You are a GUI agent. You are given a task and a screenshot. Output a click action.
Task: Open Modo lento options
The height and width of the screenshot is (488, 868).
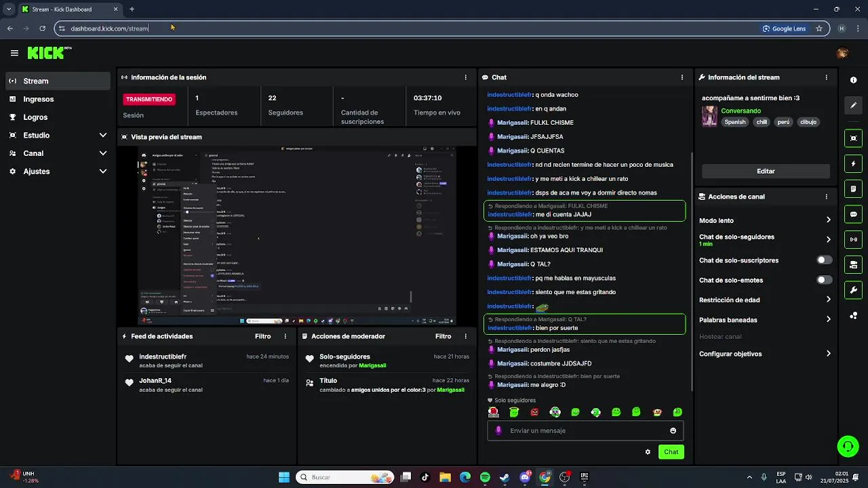point(766,220)
